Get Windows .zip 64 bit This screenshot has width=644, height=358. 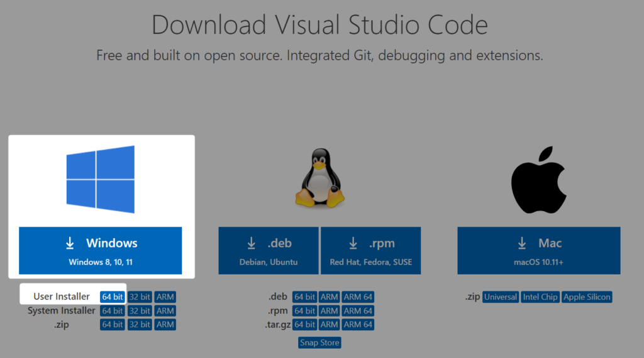113,324
